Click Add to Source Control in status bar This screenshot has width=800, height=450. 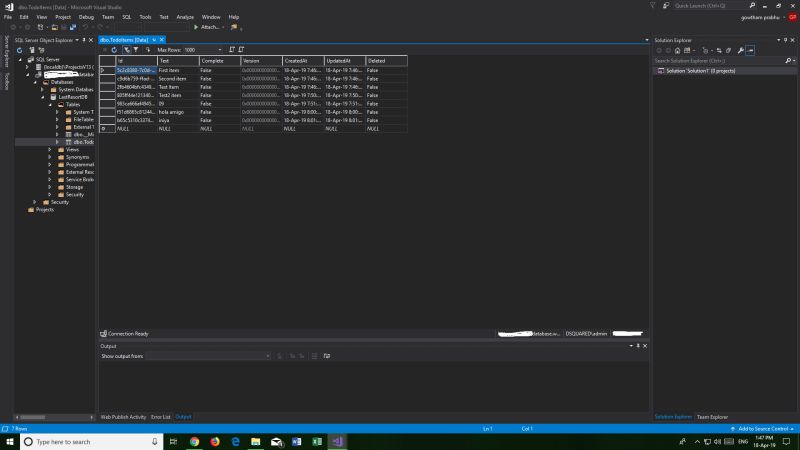coord(762,429)
